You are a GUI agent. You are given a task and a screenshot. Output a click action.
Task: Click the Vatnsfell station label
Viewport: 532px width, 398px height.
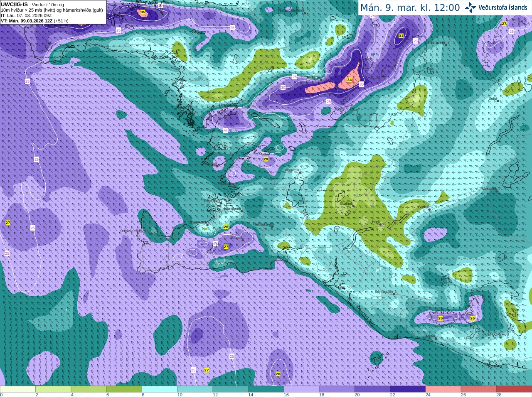(x=489, y=189)
